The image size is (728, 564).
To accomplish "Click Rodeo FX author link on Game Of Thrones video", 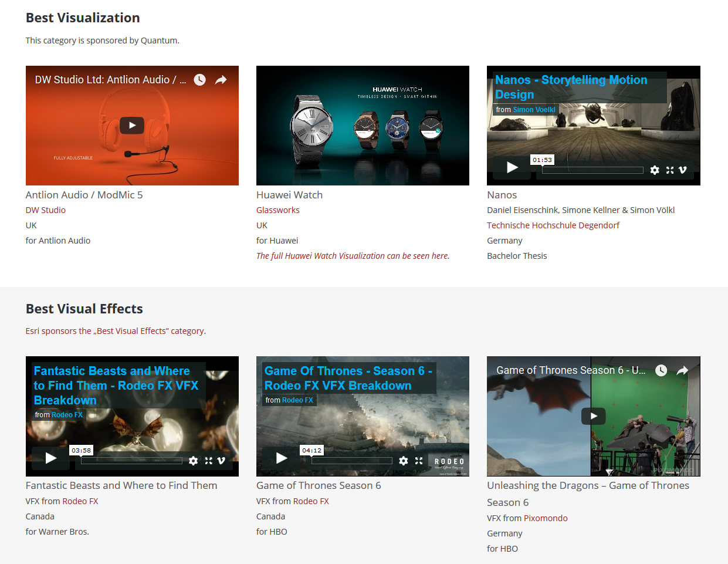I will pos(297,400).
